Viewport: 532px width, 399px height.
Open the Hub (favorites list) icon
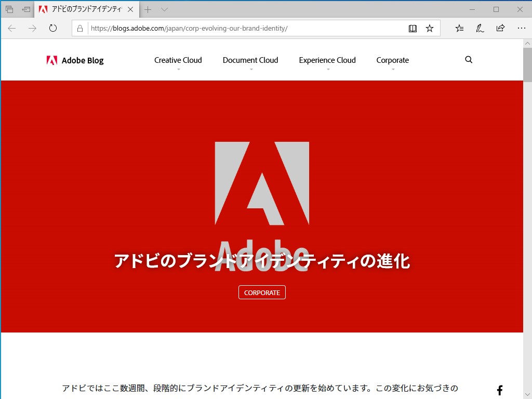(459, 29)
